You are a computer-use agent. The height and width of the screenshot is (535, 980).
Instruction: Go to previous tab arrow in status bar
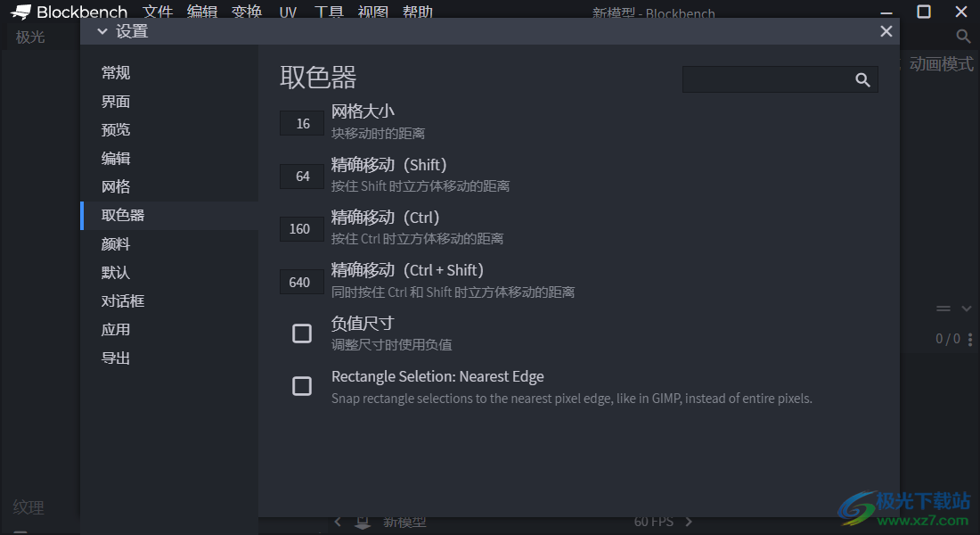[338, 522]
